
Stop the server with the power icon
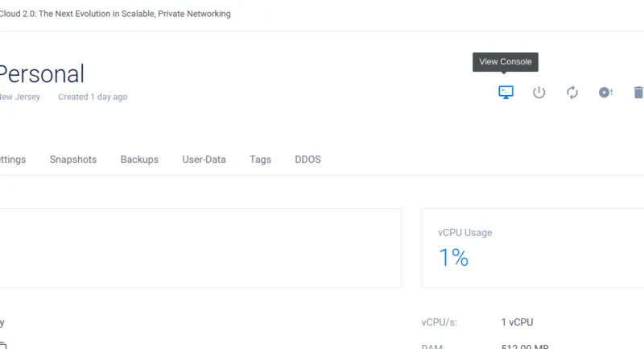[539, 92]
